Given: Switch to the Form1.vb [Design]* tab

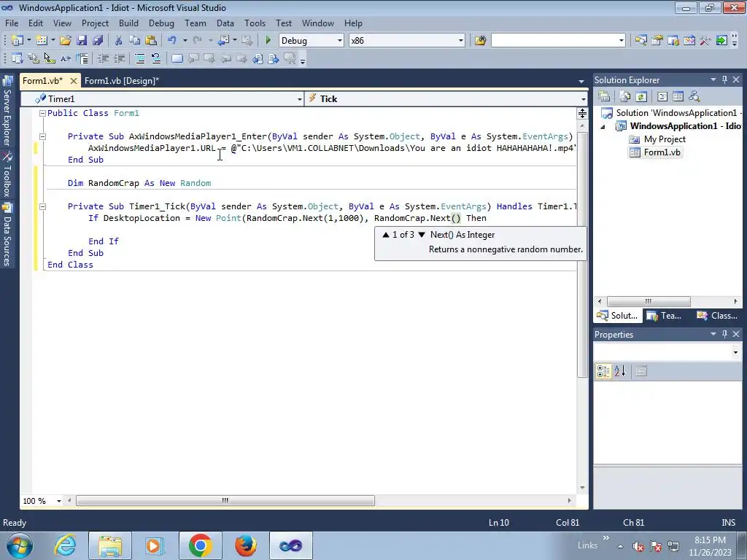Looking at the screenshot, I should (122, 80).
